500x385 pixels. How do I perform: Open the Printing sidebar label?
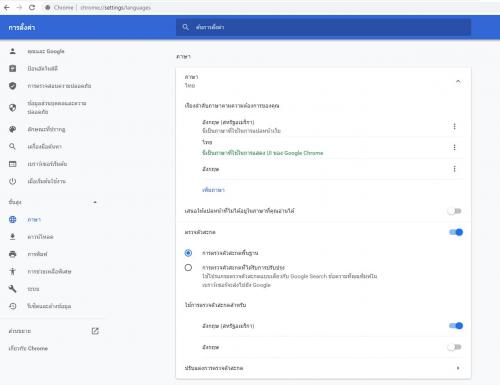(37, 254)
